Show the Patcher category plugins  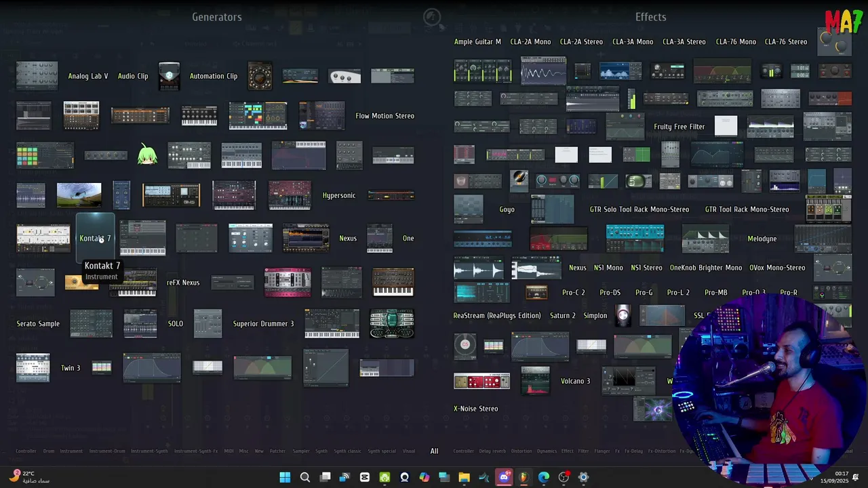[278, 451]
